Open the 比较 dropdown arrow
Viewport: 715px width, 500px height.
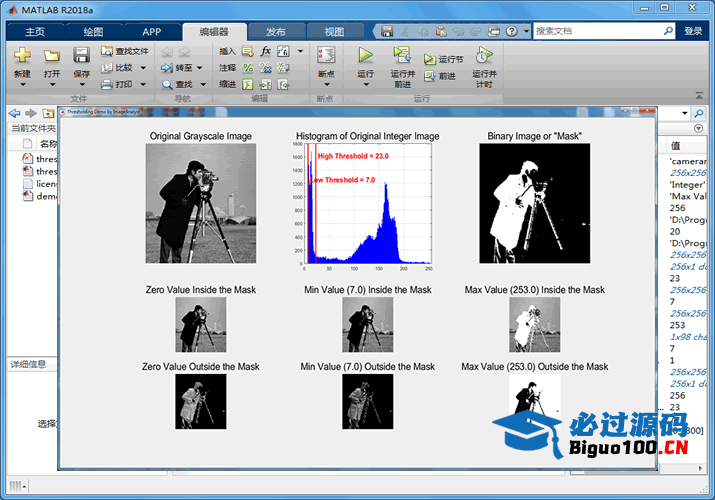pos(143,68)
